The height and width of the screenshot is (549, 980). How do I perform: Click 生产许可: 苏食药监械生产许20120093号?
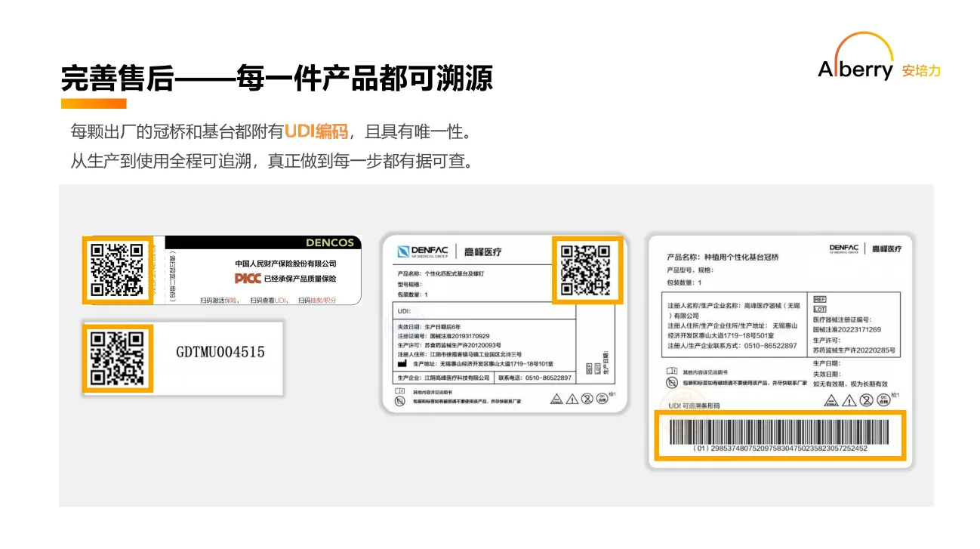tap(451, 344)
